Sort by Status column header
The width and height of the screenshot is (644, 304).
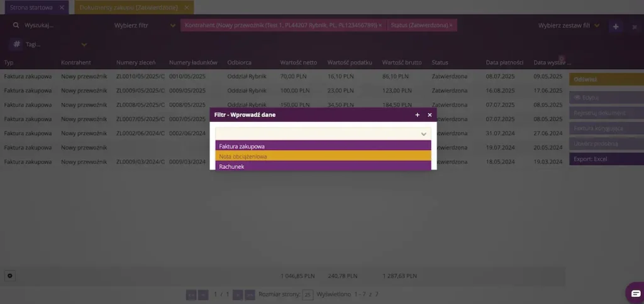[440, 63]
